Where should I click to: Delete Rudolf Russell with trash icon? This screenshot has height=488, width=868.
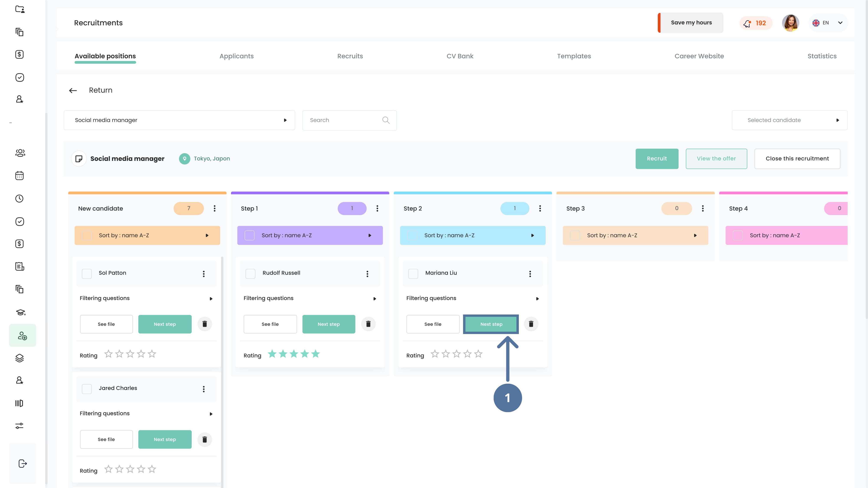(368, 324)
